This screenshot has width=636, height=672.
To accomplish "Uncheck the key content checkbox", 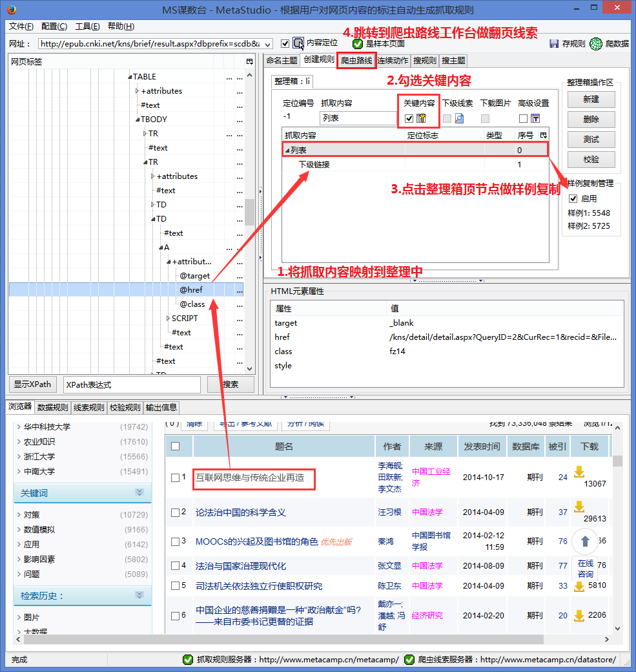I will click(x=409, y=118).
